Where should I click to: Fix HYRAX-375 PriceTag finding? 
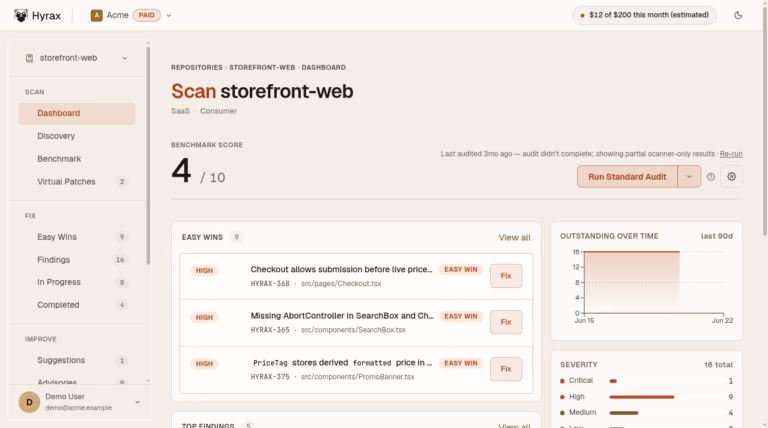pos(506,369)
